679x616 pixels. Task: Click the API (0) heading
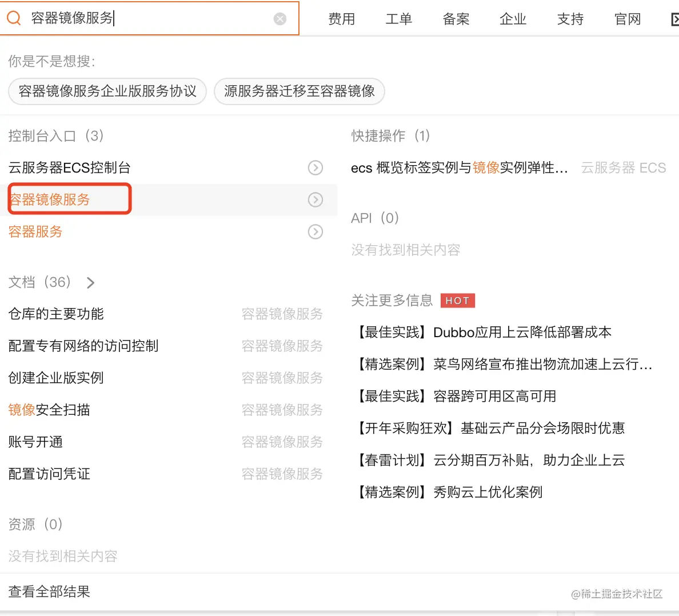pyautogui.click(x=374, y=218)
